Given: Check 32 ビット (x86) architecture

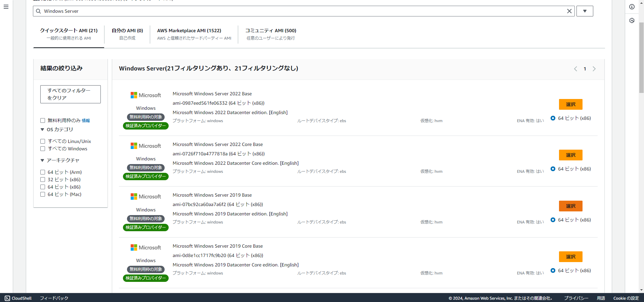Looking at the screenshot, I should [x=43, y=180].
